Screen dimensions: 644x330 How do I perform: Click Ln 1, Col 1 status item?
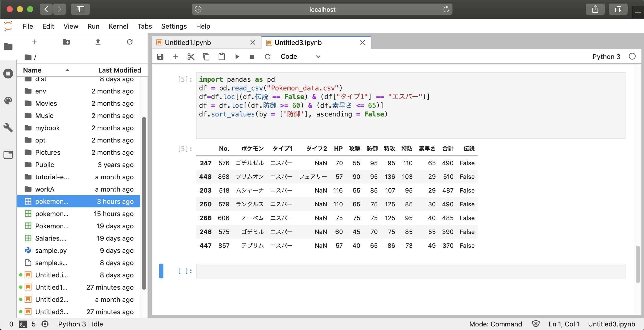coord(564,324)
